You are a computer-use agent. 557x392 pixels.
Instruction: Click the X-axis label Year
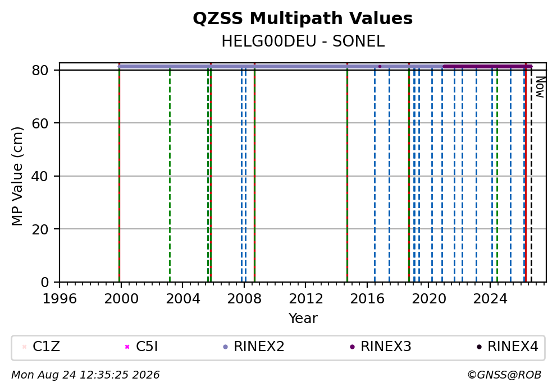pyautogui.click(x=303, y=318)
